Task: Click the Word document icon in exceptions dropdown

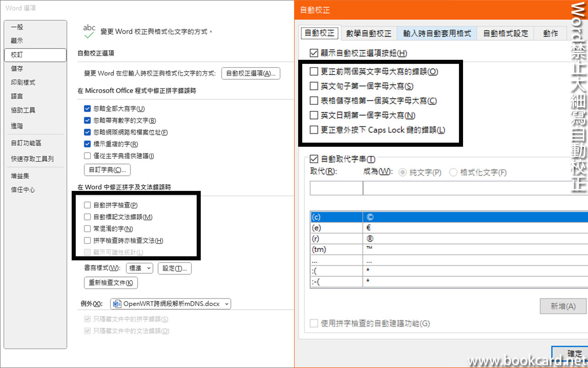Action: (117, 304)
